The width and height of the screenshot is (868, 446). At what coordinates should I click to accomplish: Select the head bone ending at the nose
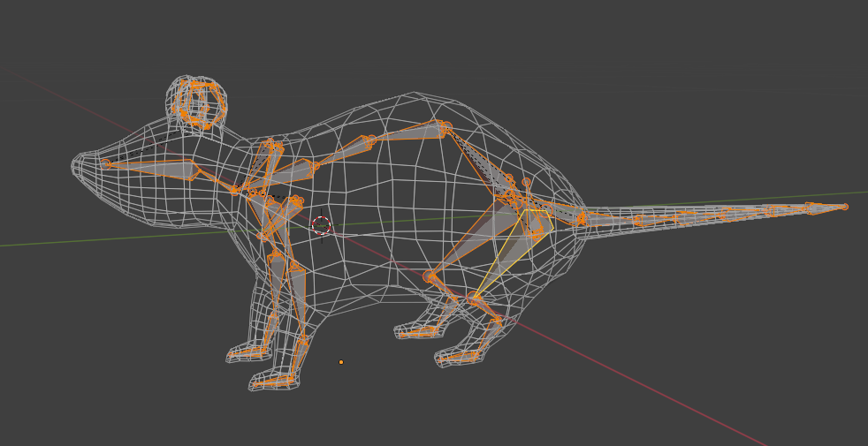click(x=152, y=168)
